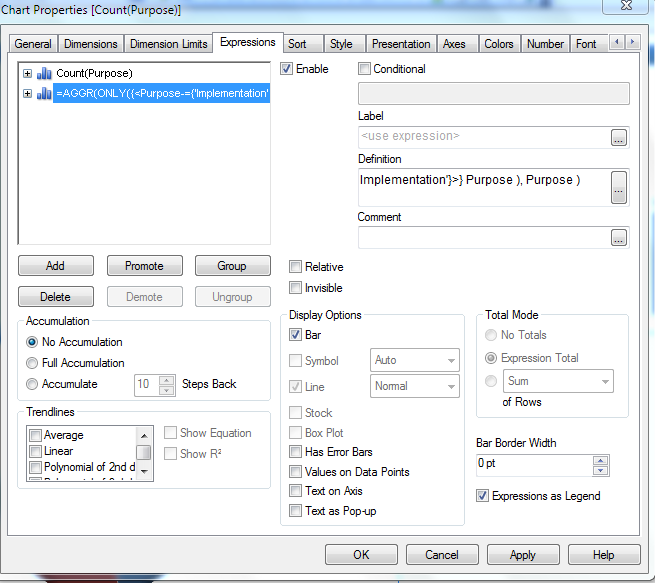Enable the Relative checkbox
Viewport: 655px width, 583px height.
click(295, 266)
